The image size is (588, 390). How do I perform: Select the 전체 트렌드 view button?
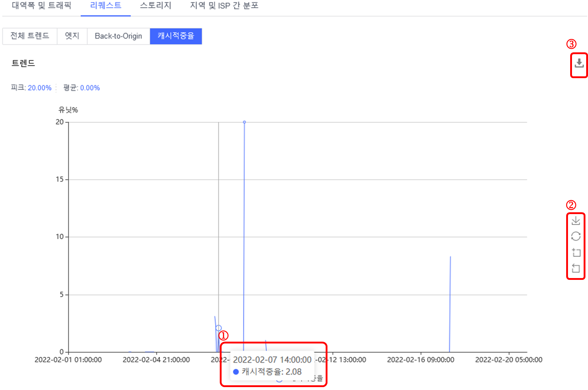click(30, 36)
